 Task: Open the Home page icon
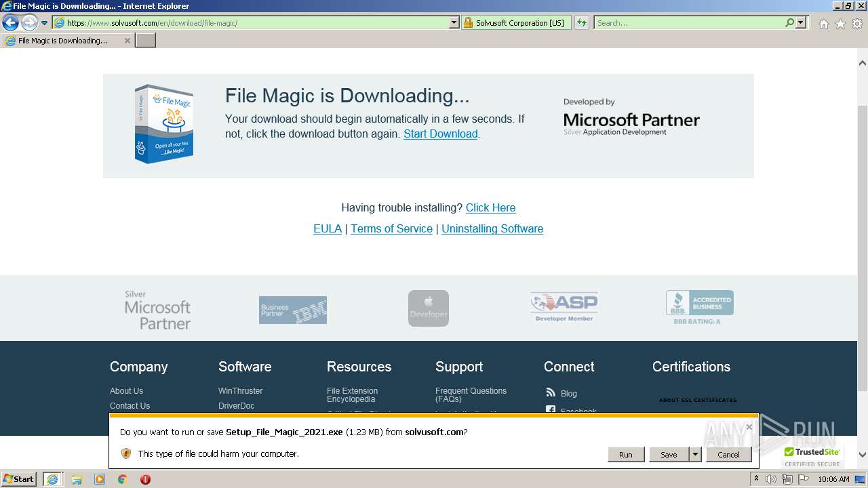coord(823,24)
